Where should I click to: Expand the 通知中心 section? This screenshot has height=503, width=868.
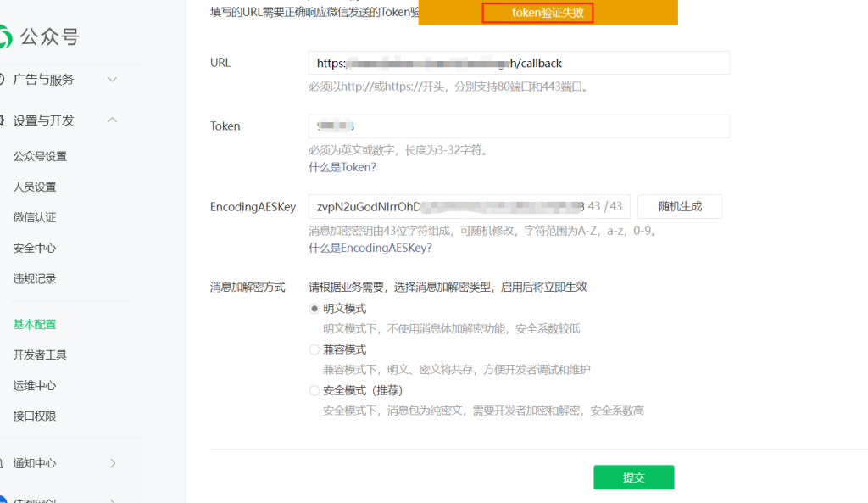click(111, 463)
